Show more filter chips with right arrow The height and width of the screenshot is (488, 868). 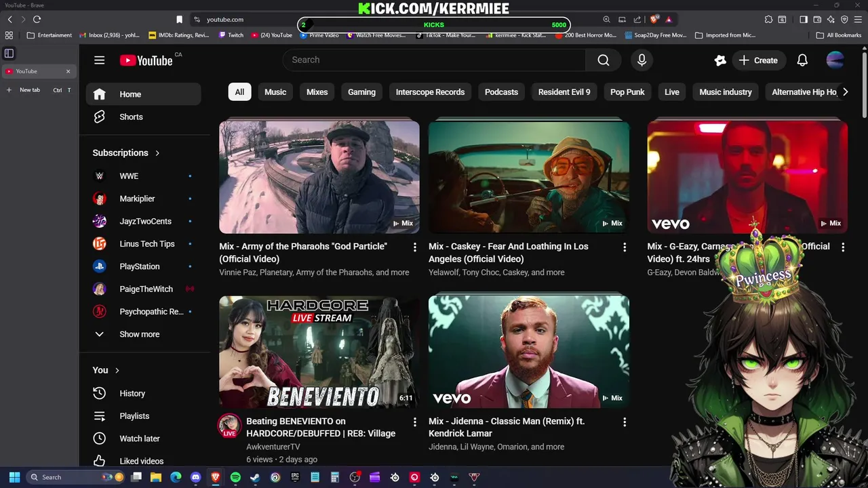[x=845, y=92]
